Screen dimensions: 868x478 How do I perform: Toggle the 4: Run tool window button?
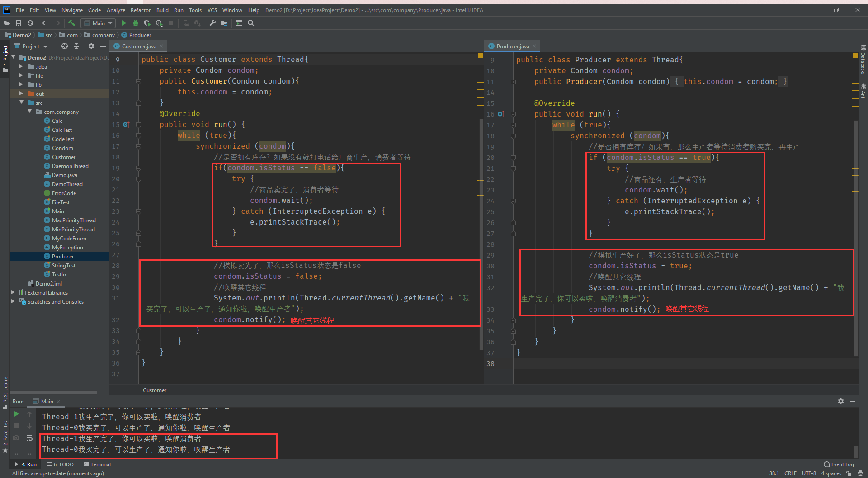26,464
